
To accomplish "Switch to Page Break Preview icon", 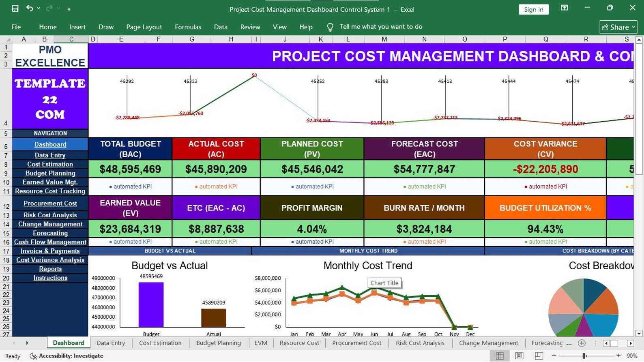I will (539, 356).
